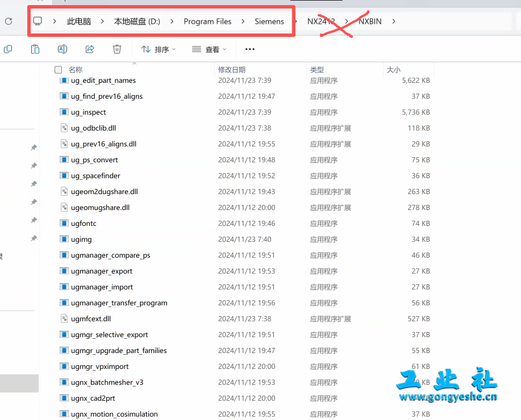Click the ugmfcext.dll file icon

click(x=64, y=319)
